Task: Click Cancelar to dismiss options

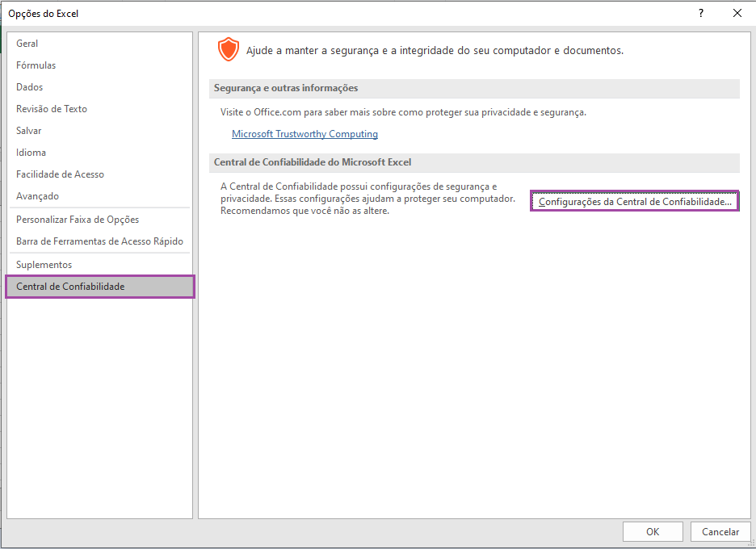Action: pos(720,532)
